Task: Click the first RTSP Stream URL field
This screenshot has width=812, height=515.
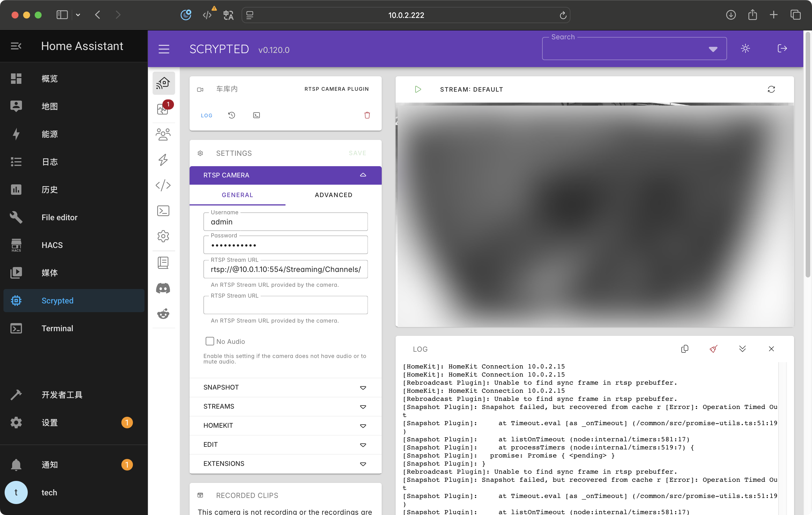Action: point(286,269)
